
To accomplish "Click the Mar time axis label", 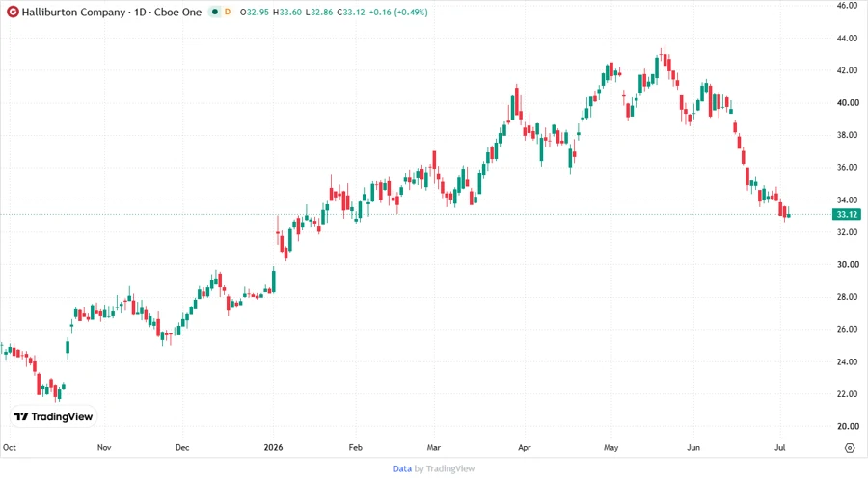I will (433, 447).
